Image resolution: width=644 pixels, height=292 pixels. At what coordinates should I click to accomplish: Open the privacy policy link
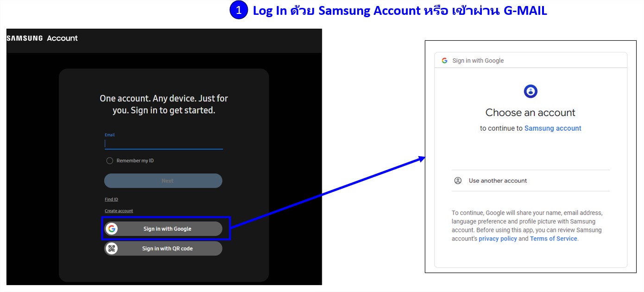click(x=498, y=239)
